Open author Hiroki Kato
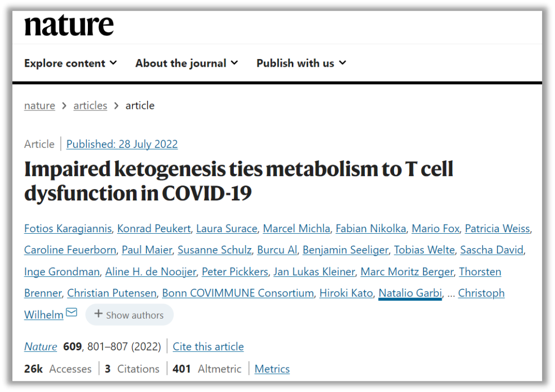The height and width of the screenshot is (392, 555). coord(346,293)
